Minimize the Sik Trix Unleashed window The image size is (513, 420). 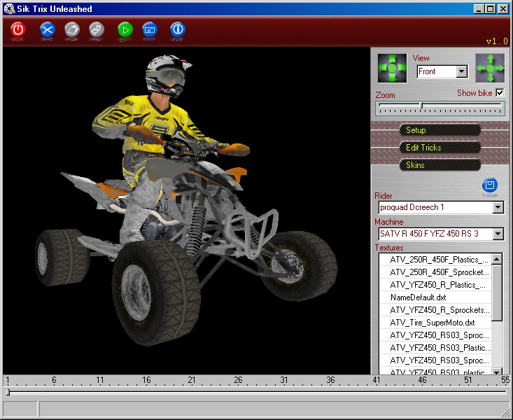(x=479, y=9)
